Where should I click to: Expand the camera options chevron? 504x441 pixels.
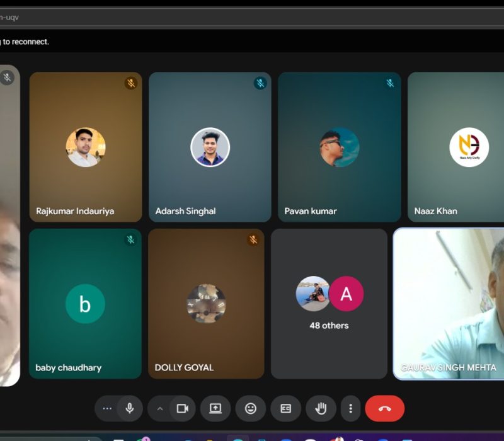tap(160, 408)
